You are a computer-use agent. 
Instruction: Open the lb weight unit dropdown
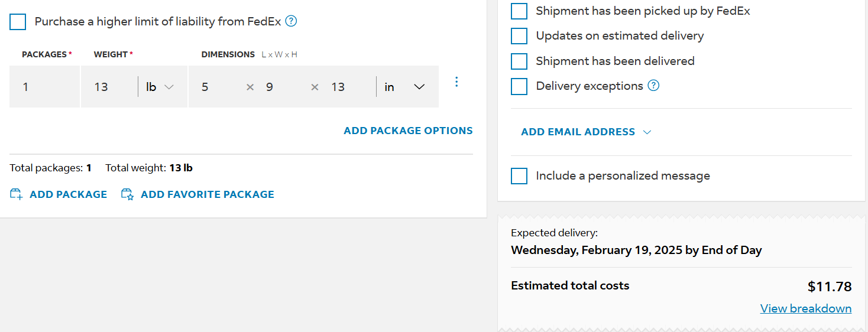(160, 87)
